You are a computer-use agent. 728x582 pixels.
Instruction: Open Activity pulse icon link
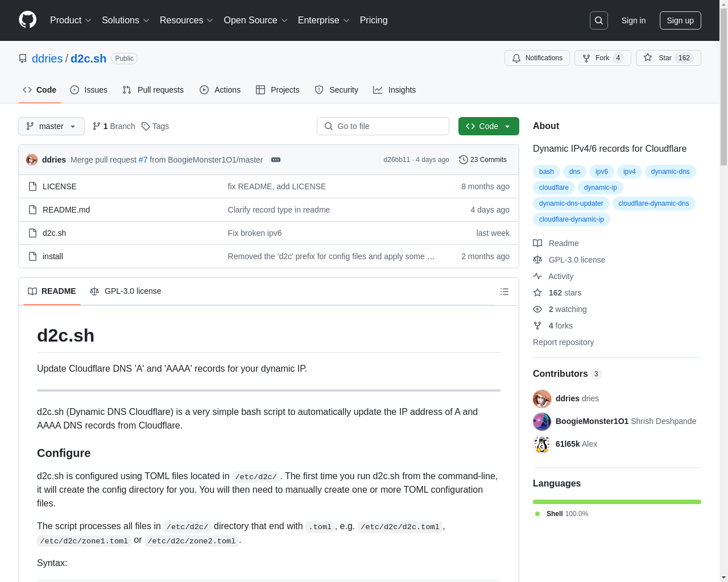[x=553, y=276]
